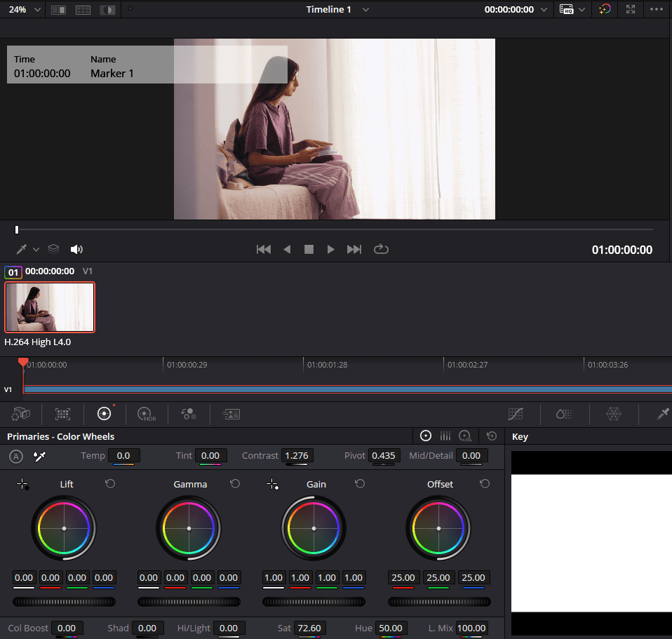Click the Contrast value field

297,456
